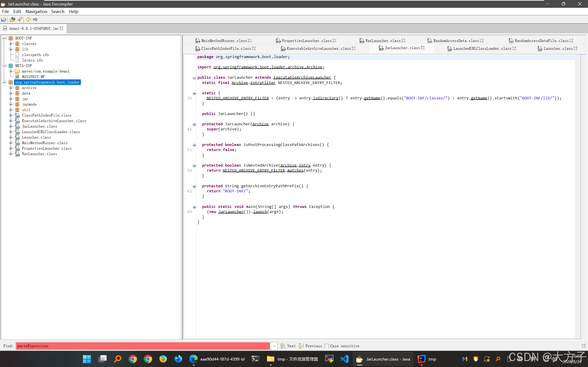Image resolution: width=588 pixels, height=367 pixels.
Task: Click the layers.idx file icon
Action: click(x=17, y=60)
